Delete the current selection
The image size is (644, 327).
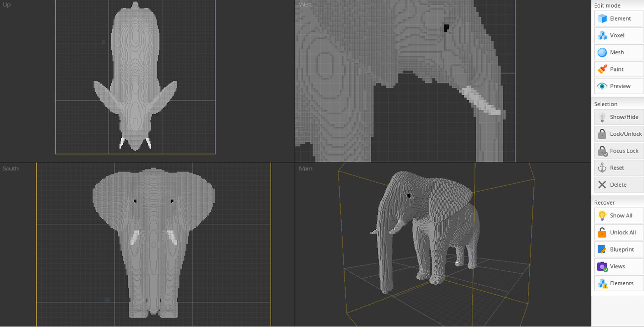(618, 185)
